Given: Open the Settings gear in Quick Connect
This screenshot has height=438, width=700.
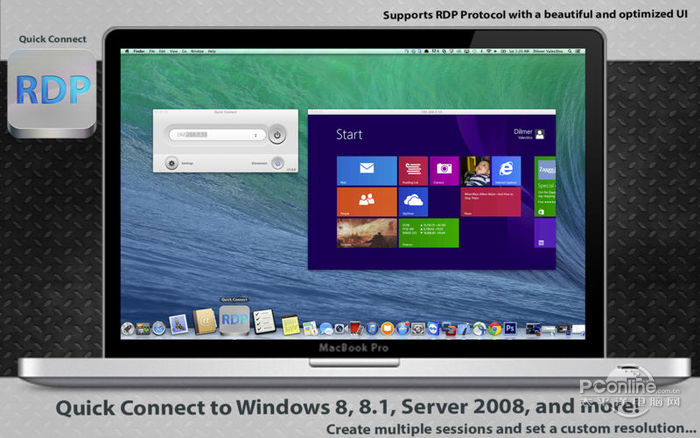Looking at the screenshot, I should 171,163.
